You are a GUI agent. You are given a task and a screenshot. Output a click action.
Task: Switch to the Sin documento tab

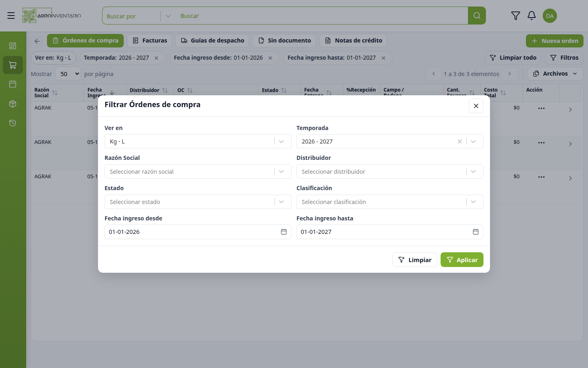click(x=284, y=41)
